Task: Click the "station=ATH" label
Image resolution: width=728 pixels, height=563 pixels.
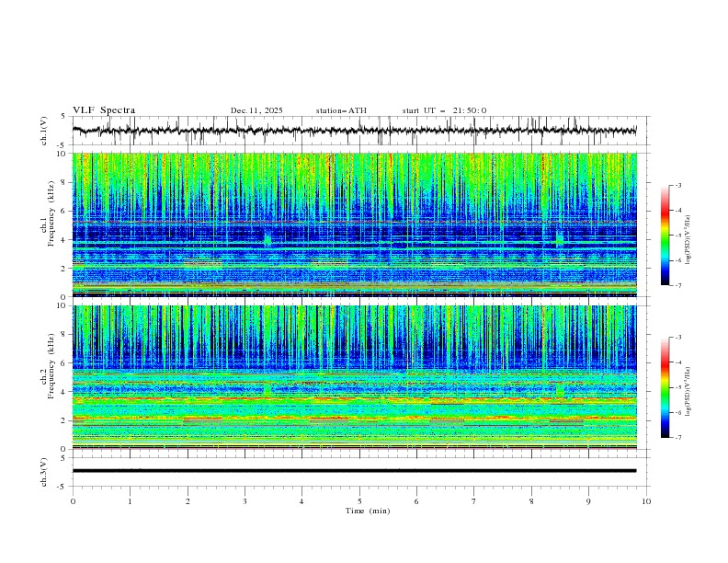Action: click(x=341, y=110)
